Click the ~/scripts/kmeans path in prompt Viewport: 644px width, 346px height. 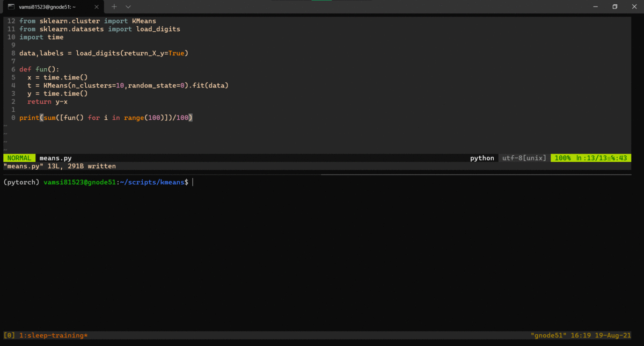point(152,182)
